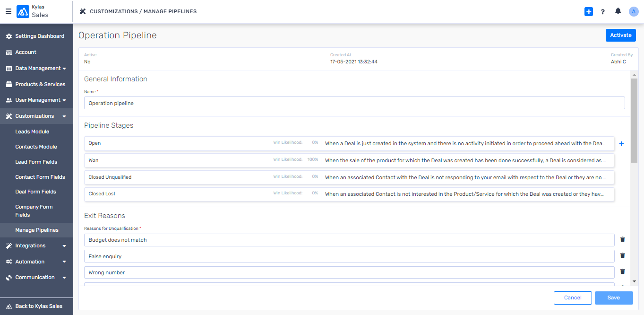Go to Lead Form Fields
The image size is (644, 315).
pos(36,162)
